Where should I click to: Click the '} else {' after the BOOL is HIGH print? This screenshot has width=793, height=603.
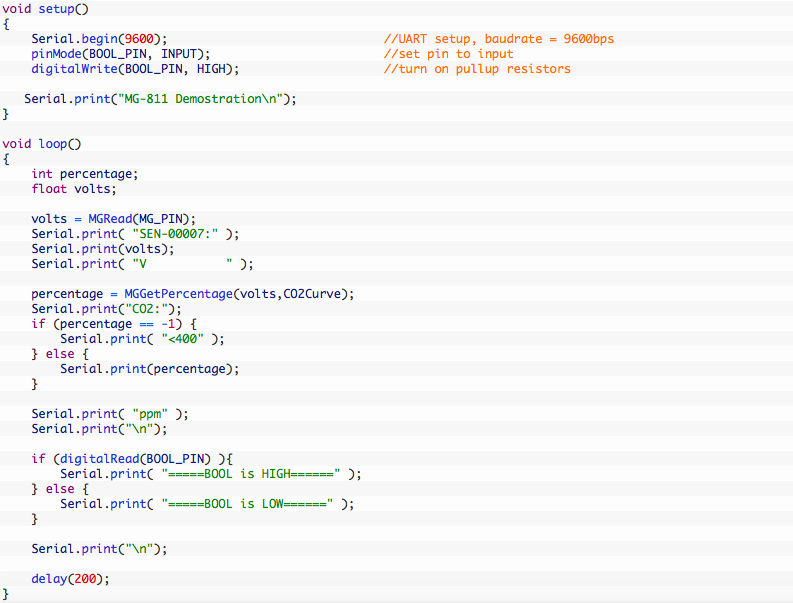tap(60, 489)
